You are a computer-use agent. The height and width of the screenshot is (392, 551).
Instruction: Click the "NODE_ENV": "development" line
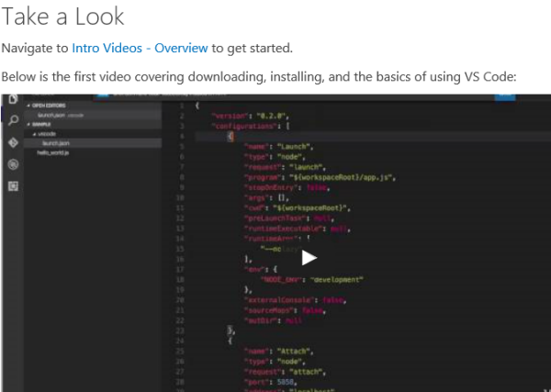pyautogui.click(x=312, y=278)
